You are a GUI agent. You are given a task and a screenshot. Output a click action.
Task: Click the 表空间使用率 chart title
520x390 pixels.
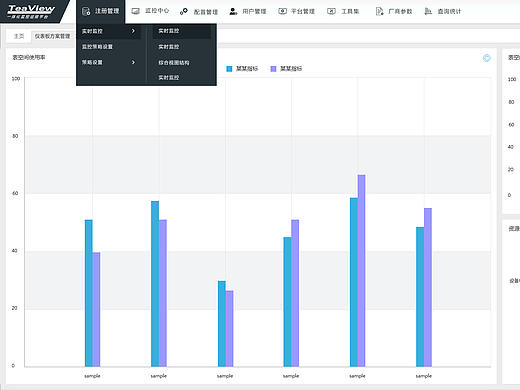(x=29, y=57)
